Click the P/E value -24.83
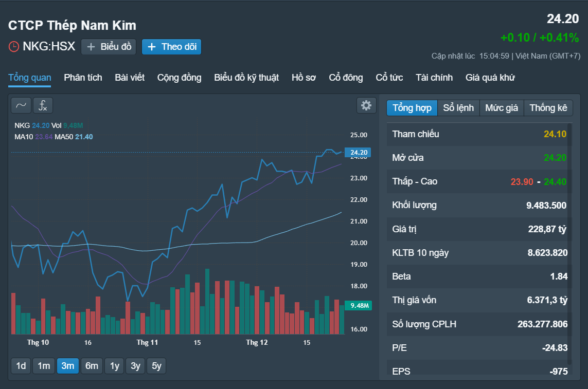This screenshot has width=588, height=389. [555, 348]
